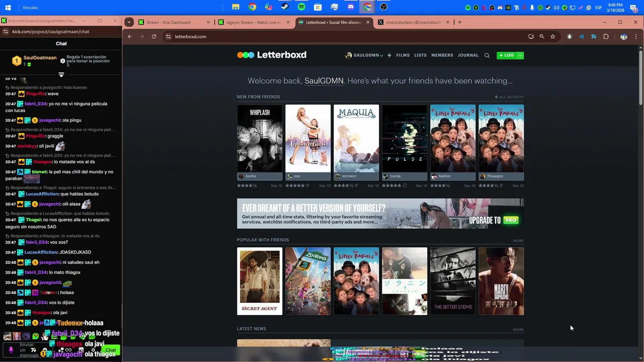Viewport: 644px width, 362px height.
Task: Open Little Rascals poster from Thiaagox
Action: 501,139
